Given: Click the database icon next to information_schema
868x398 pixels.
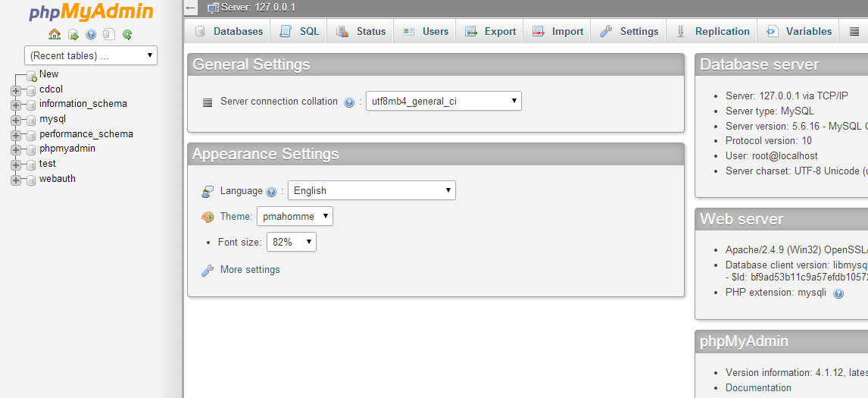Looking at the screenshot, I should (31, 105).
